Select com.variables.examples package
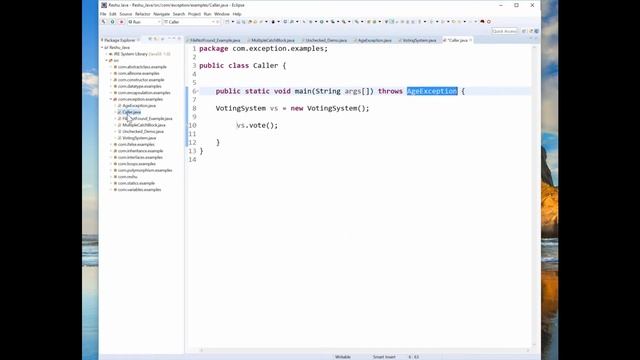This screenshot has width=640, height=360. click(139, 190)
